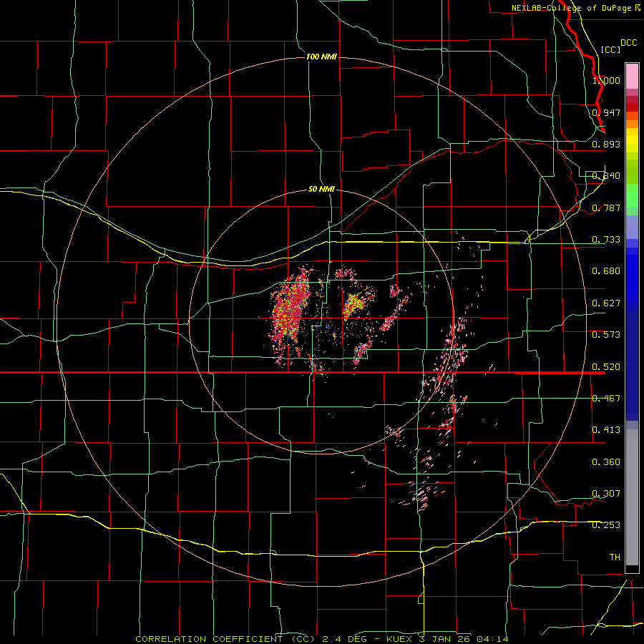Click the 1.000 scale value
This screenshot has height=644, width=644.
click(x=606, y=80)
